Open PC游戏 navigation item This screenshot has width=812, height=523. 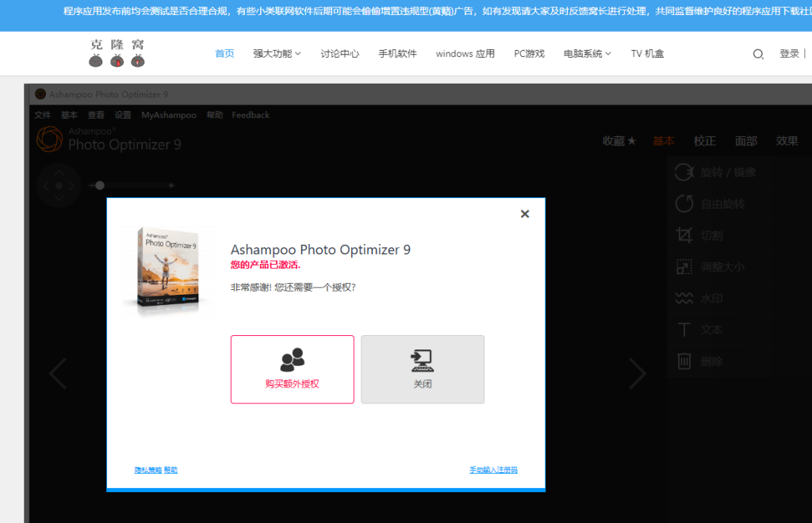click(x=529, y=53)
